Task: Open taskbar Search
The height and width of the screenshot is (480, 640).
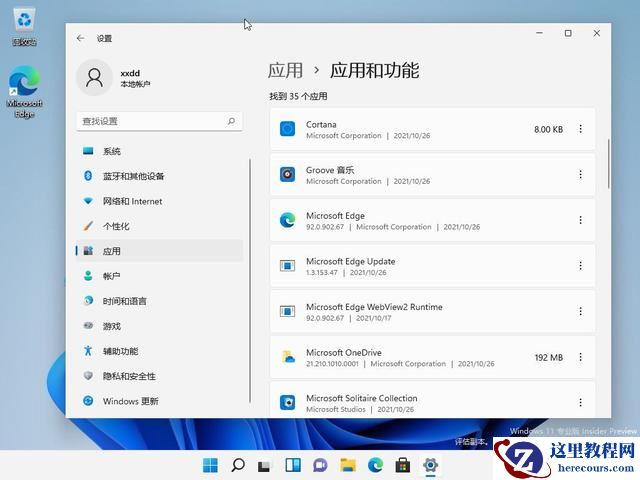Action: tap(238, 465)
